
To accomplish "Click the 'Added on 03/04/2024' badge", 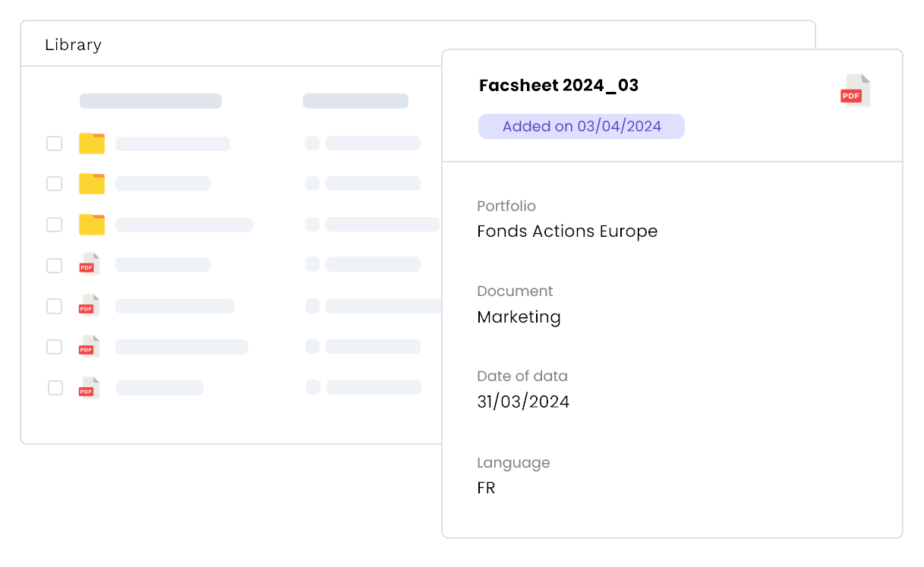I will click(x=582, y=127).
